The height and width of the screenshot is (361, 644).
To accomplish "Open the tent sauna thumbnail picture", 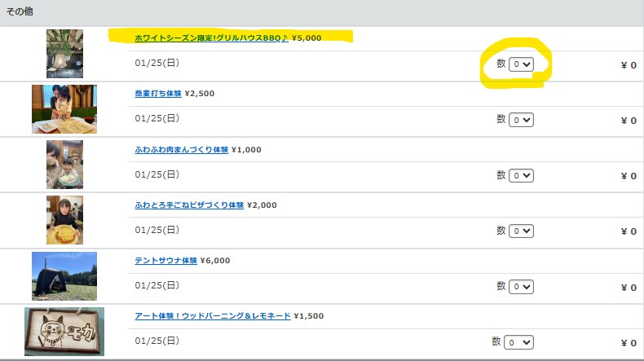I will click(64, 276).
